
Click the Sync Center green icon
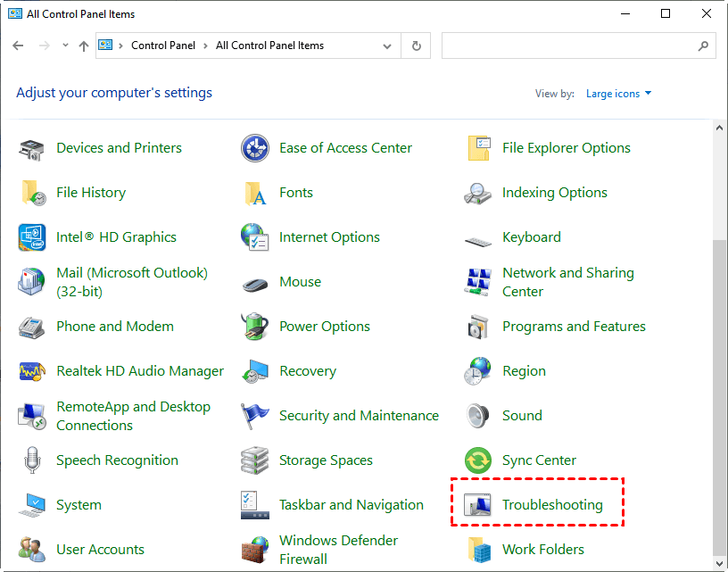coord(478,460)
